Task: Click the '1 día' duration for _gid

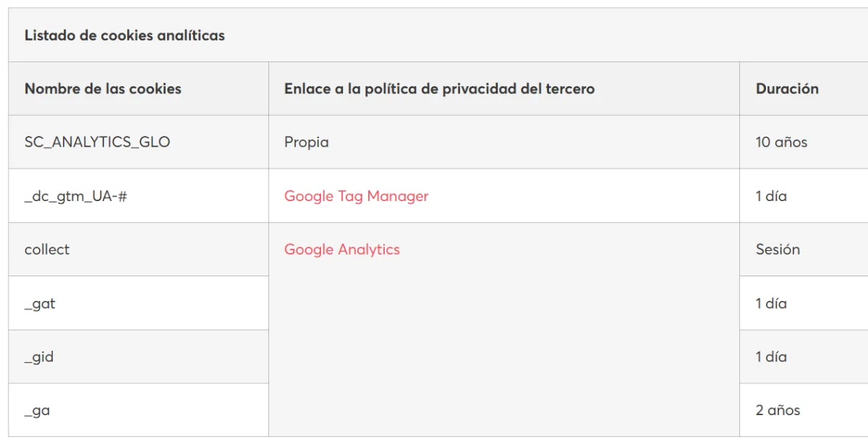Action: 771,357
